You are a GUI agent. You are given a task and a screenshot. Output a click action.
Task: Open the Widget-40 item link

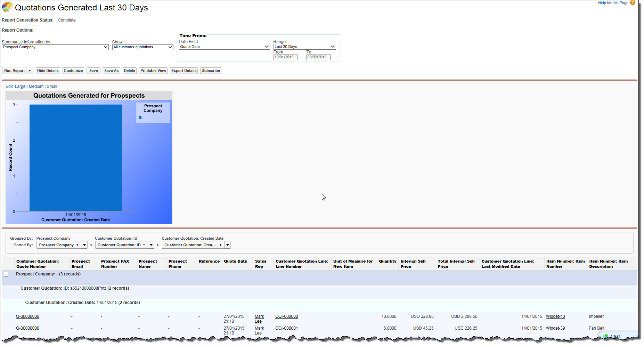pyautogui.click(x=555, y=316)
